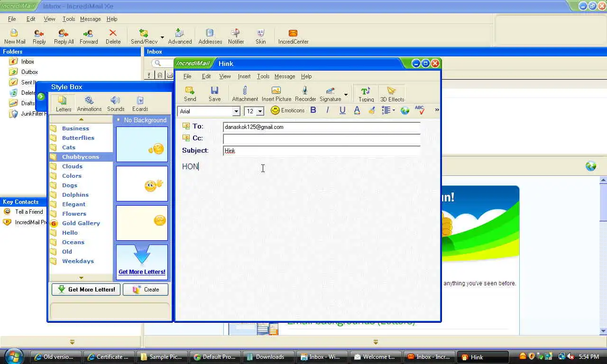Open the Skin chooser
This screenshot has width=607, height=364.
tap(261, 36)
